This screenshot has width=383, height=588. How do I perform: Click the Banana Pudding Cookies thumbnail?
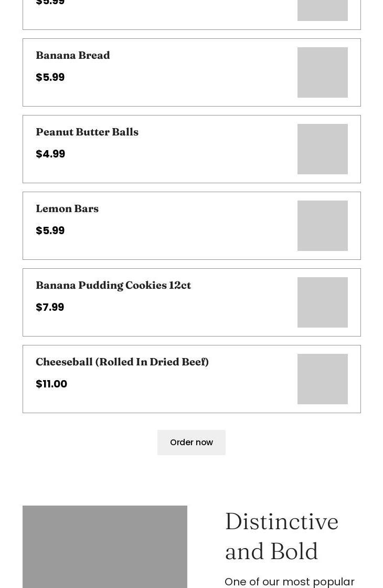(x=322, y=302)
